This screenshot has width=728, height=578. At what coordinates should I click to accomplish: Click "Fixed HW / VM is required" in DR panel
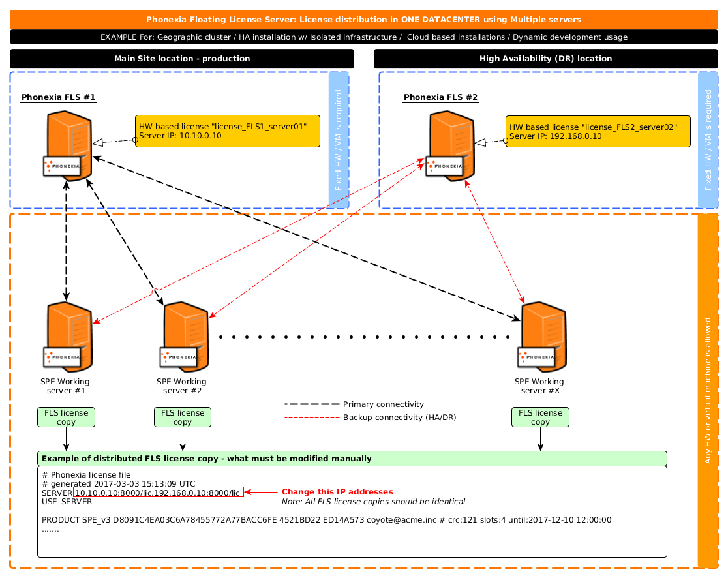coord(708,140)
